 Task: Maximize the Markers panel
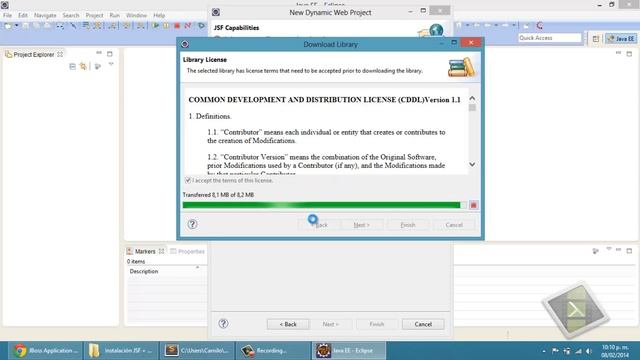pyautogui.click(x=629, y=251)
